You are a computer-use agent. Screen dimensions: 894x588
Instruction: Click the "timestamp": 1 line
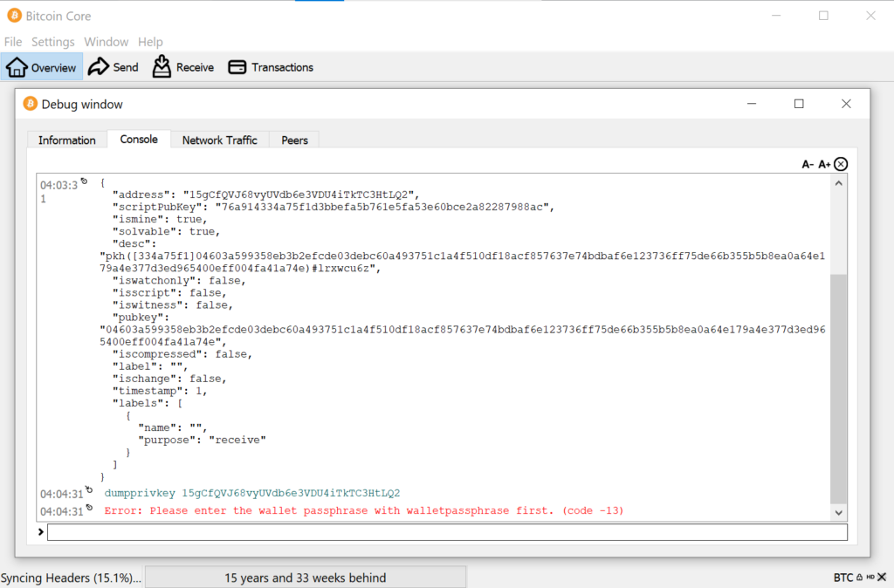pos(160,391)
